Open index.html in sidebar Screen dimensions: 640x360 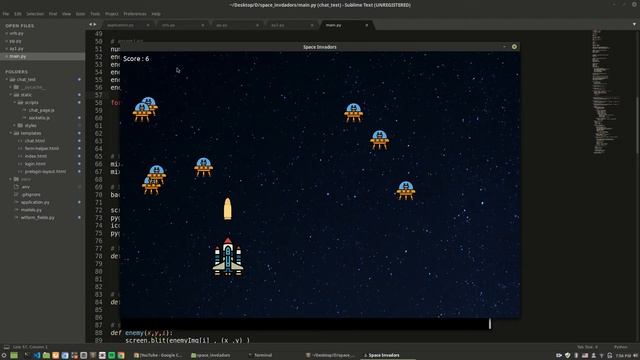36,156
